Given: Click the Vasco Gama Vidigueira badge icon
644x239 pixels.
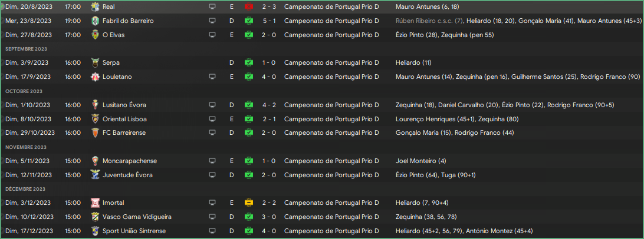Looking at the screenshot, I should pyautogui.click(x=96, y=217).
